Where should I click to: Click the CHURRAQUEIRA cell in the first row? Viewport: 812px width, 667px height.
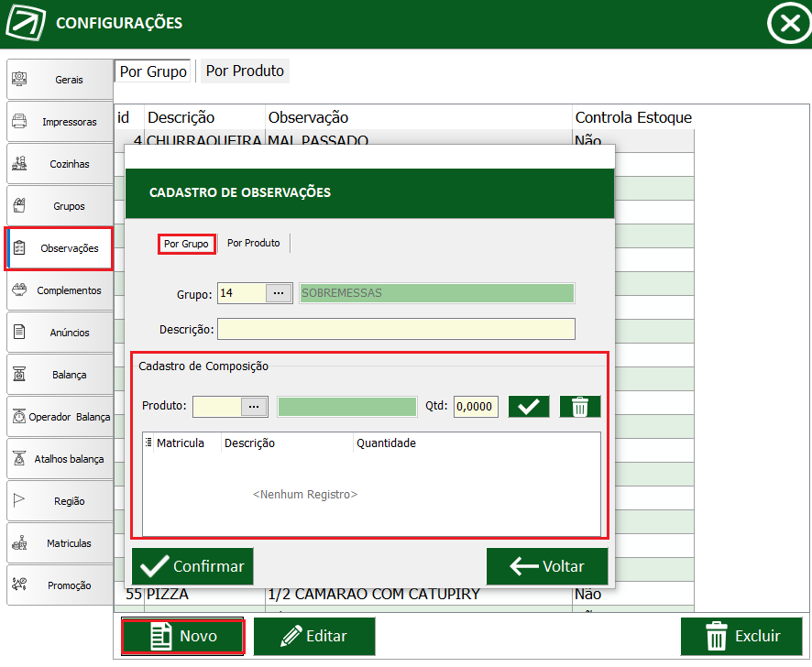point(204,139)
